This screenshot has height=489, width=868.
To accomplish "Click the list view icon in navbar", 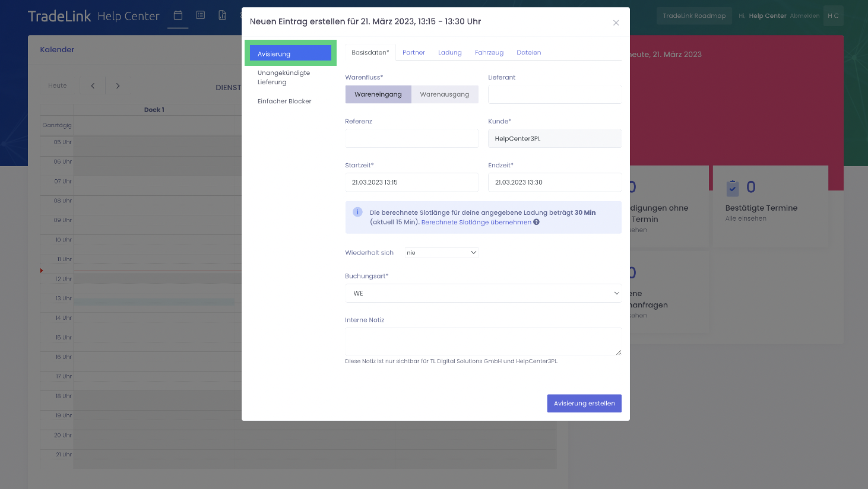I will click(201, 15).
